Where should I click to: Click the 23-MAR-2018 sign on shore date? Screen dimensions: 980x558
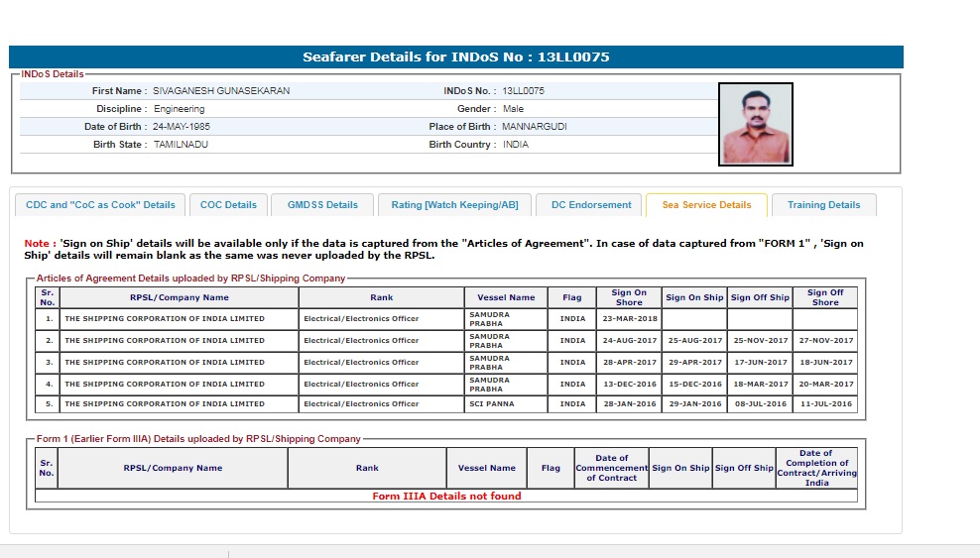pos(629,319)
